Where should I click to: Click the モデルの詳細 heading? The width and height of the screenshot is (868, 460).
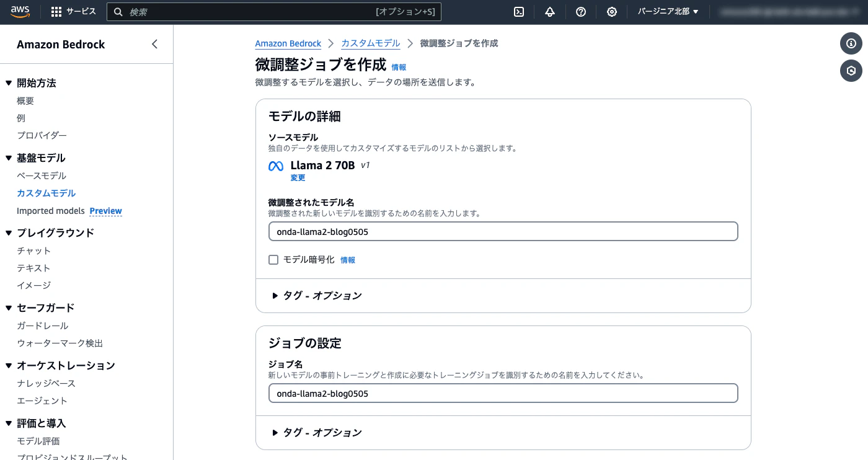[304, 117]
